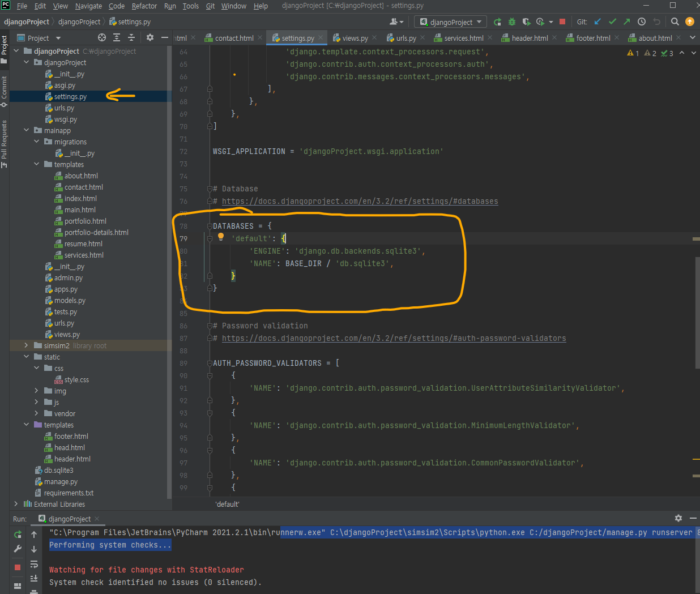The width and height of the screenshot is (700, 594).
Task: Hide the Project panel with minus icon
Action: 165,38
